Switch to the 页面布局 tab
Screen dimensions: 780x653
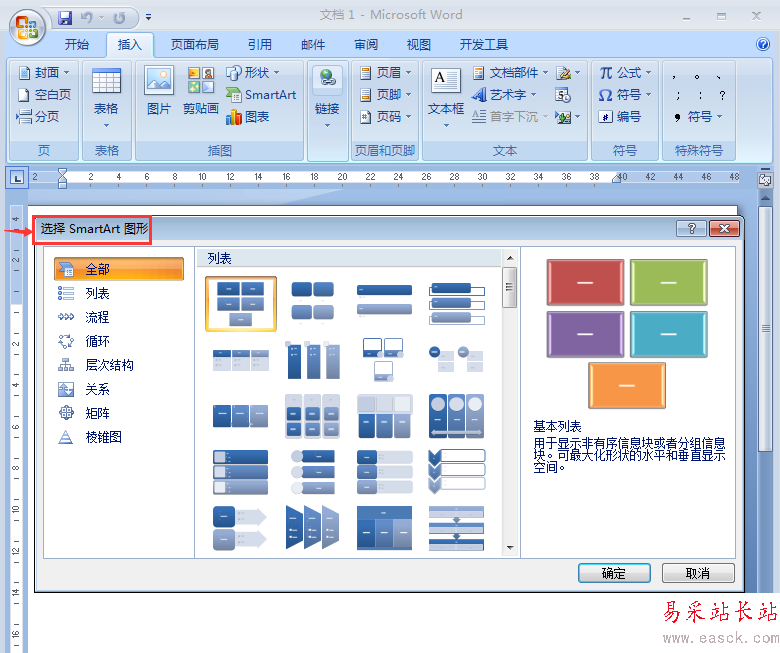click(195, 45)
